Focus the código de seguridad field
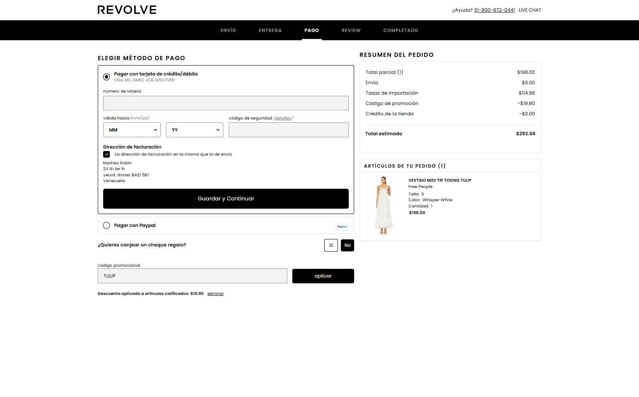The height and width of the screenshot is (397, 639). pyautogui.click(x=289, y=130)
